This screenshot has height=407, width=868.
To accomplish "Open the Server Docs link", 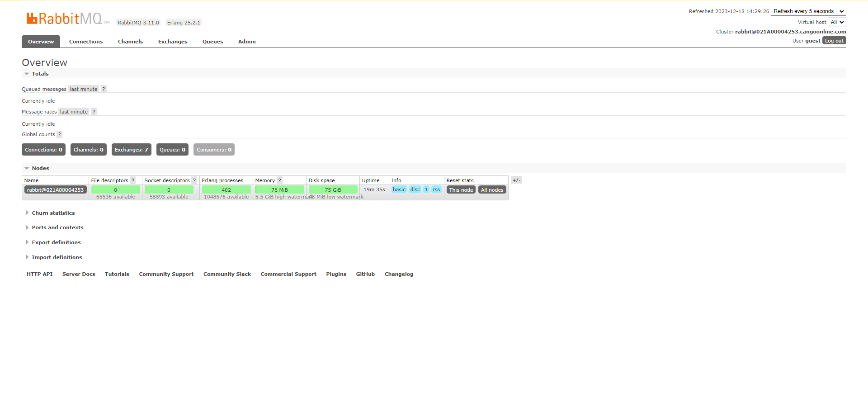I will 79,274.
